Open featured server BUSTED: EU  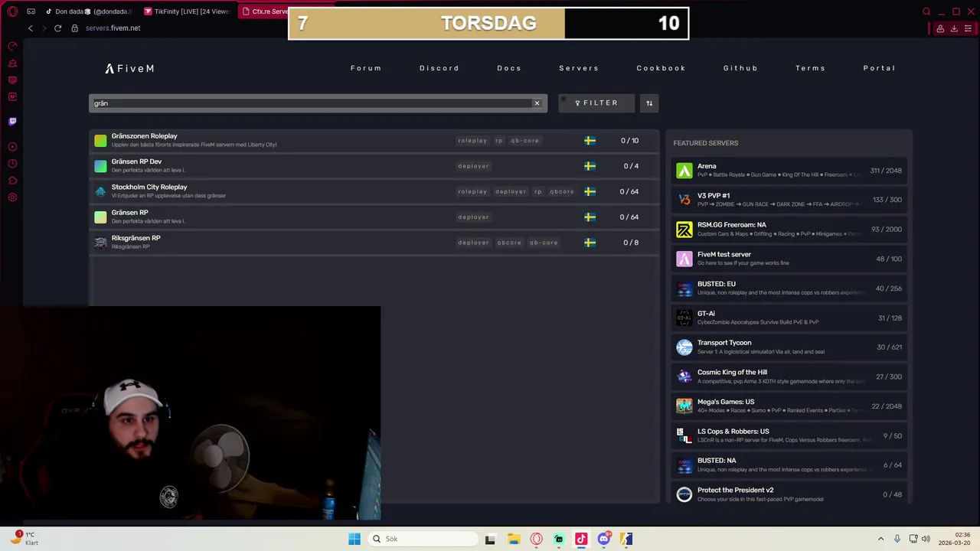(x=789, y=289)
